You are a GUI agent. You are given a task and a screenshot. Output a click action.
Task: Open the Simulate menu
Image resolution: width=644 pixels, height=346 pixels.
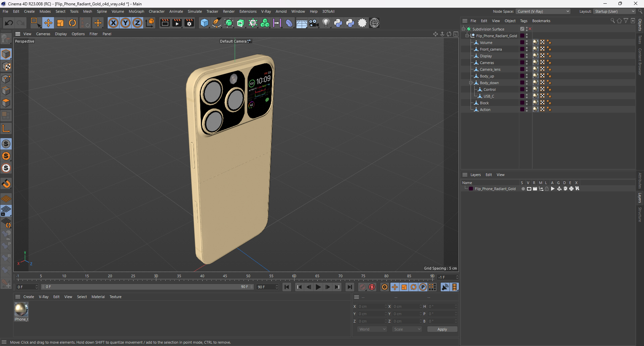tap(195, 11)
